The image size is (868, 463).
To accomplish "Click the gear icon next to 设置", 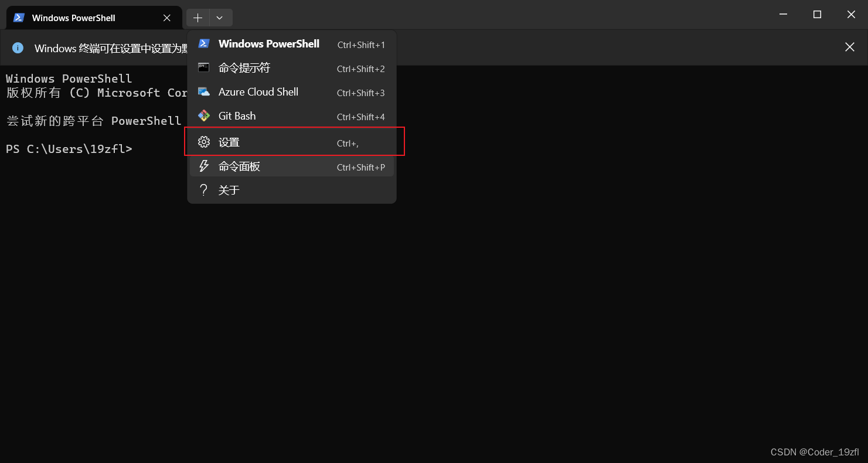I will 204,142.
